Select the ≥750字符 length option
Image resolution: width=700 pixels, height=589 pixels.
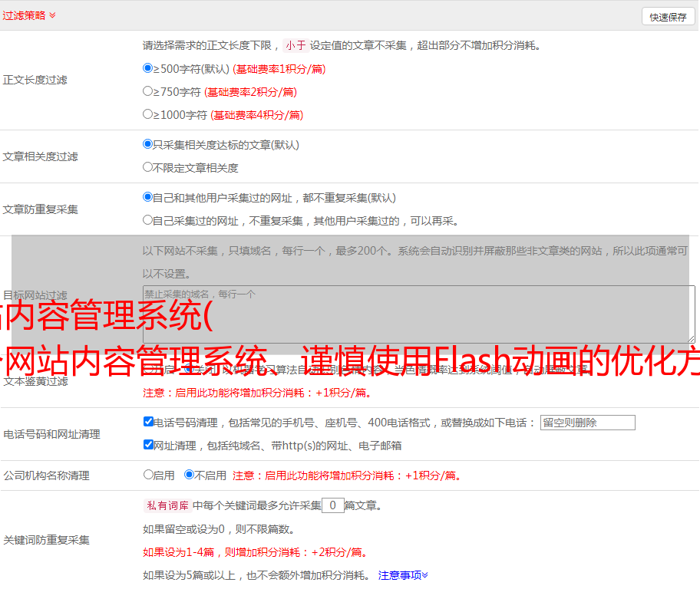(148, 91)
